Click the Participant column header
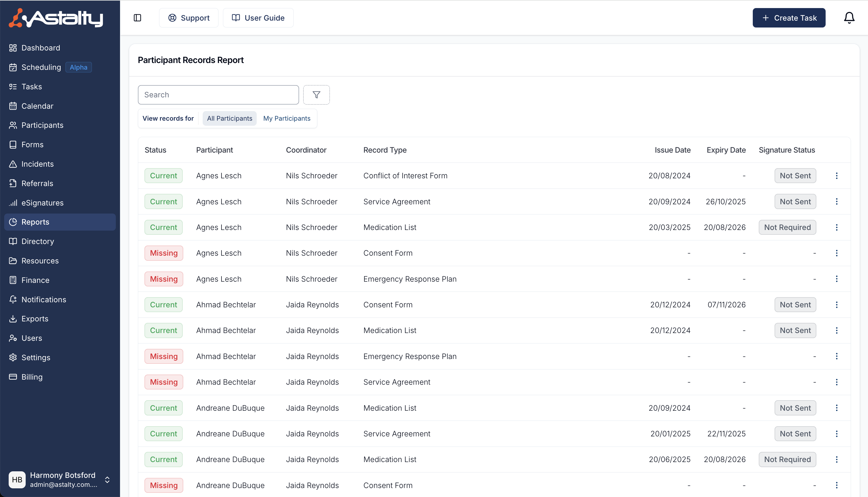 (215, 150)
